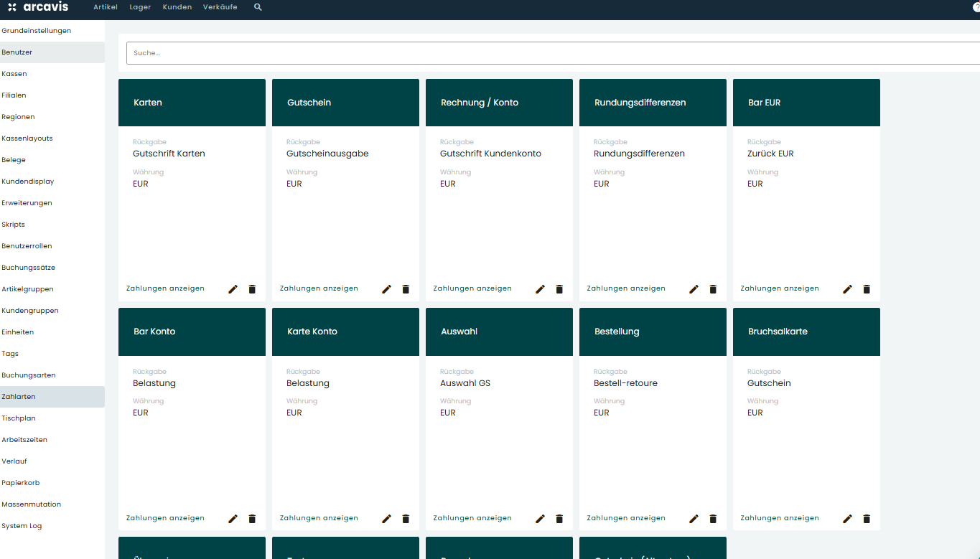This screenshot has height=559, width=980.
Task: Edit the Auswahl payment type
Action: click(540, 519)
